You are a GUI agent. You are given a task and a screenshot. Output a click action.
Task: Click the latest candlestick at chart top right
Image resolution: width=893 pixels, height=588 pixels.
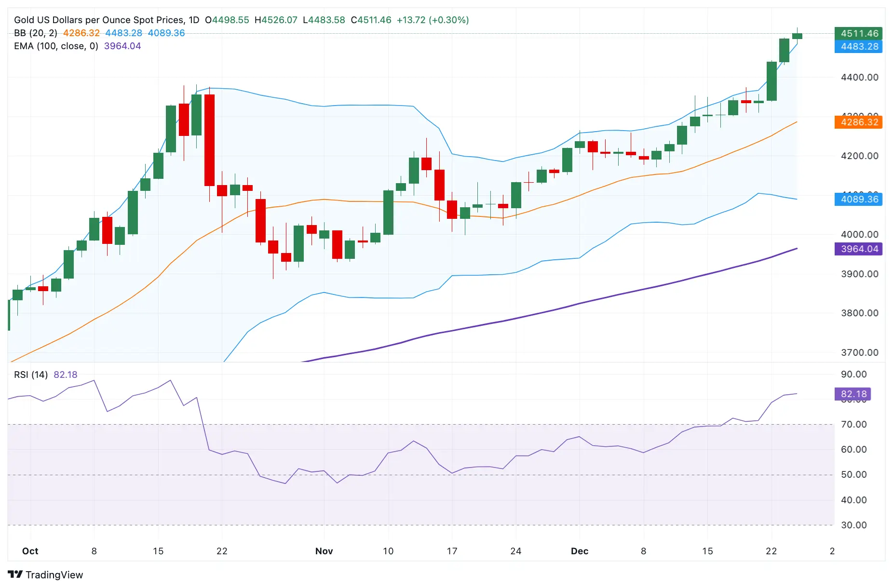click(x=797, y=36)
